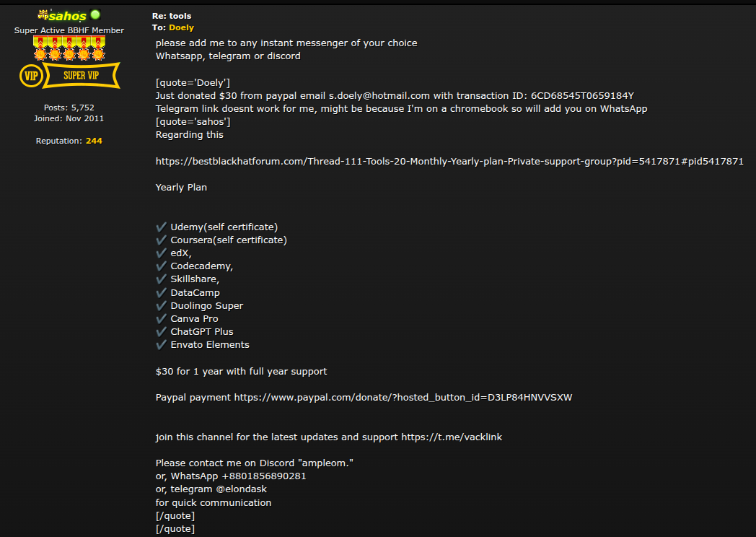The height and width of the screenshot is (537, 756).
Task: Click the last star medal rank icon
Action: (98, 49)
